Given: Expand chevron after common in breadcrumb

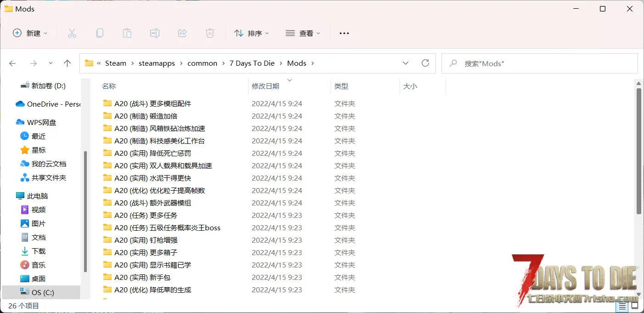Looking at the screenshot, I should (x=223, y=63).
